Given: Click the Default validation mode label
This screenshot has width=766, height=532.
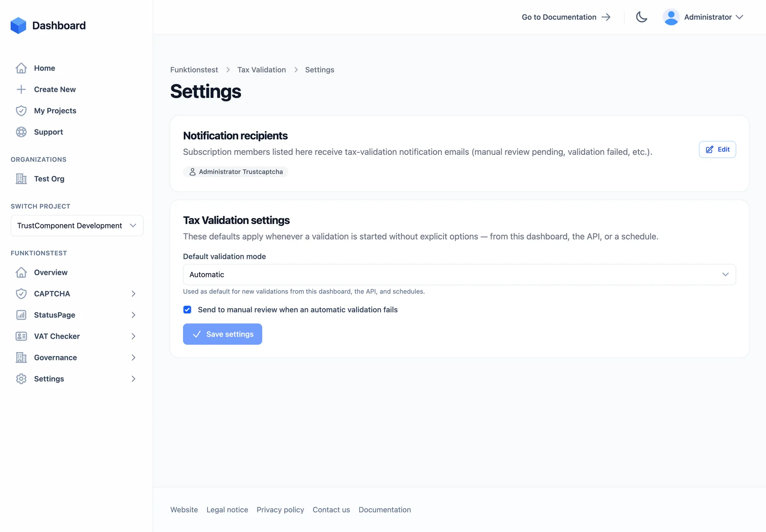Looking at the screenshot, I should (224, 257).
